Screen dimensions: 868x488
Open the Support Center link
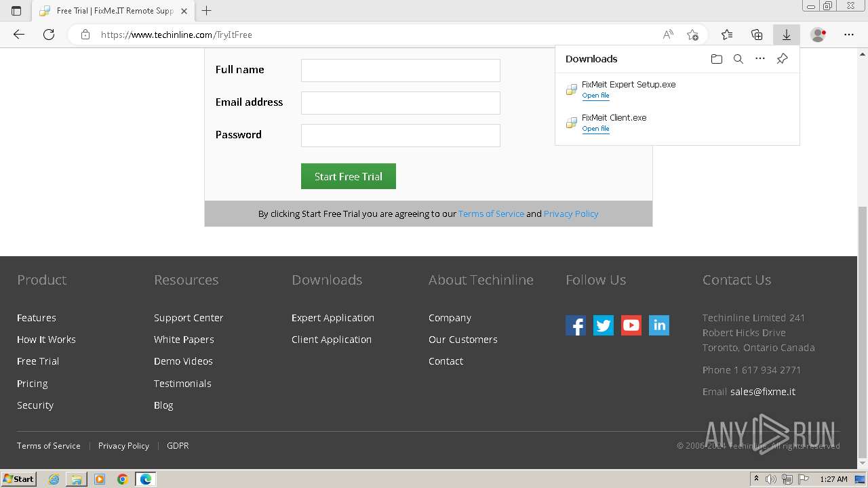point(189,318)
